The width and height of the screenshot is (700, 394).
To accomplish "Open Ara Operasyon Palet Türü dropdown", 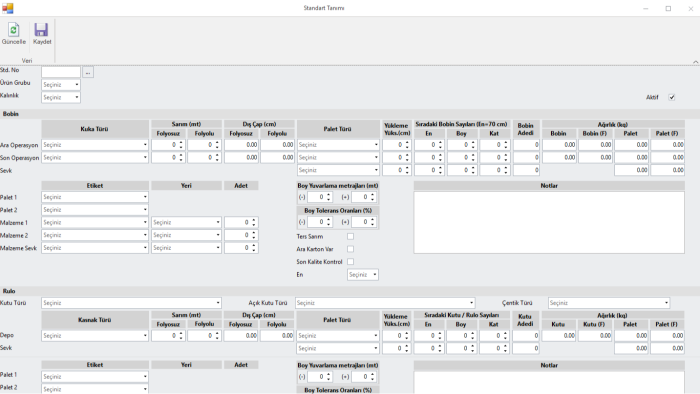I will coord(338,145).
